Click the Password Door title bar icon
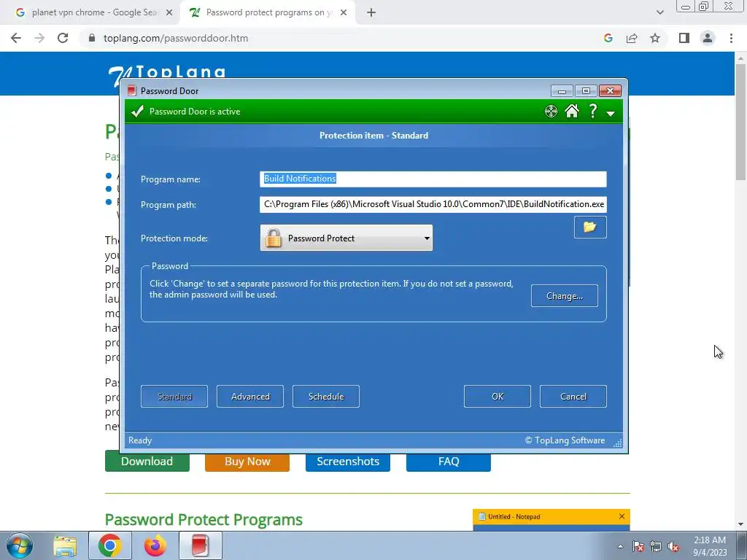This screenshot has height=560, width=747. [x=132, y=90]
